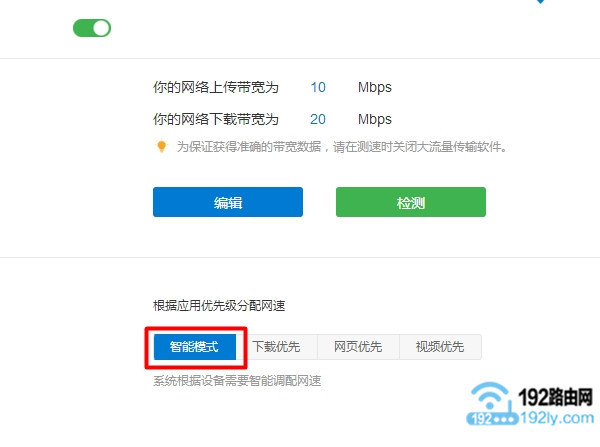Select 视频优先 video priority mode

[439, 347]
